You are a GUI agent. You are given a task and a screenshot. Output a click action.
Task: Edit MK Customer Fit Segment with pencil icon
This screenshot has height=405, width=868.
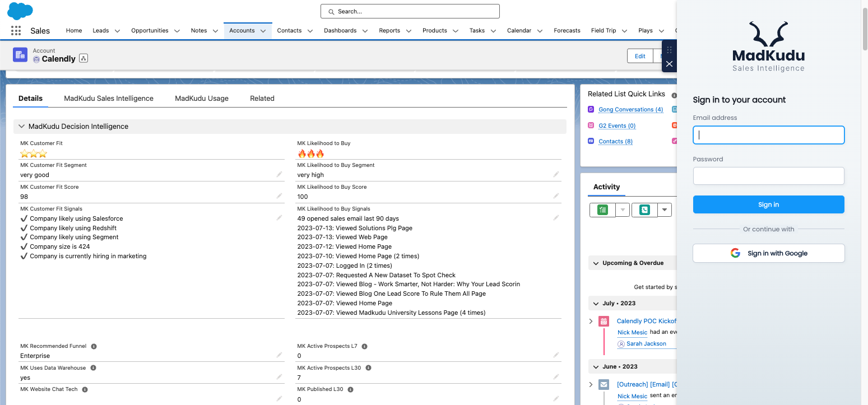[x=279, y=175]
